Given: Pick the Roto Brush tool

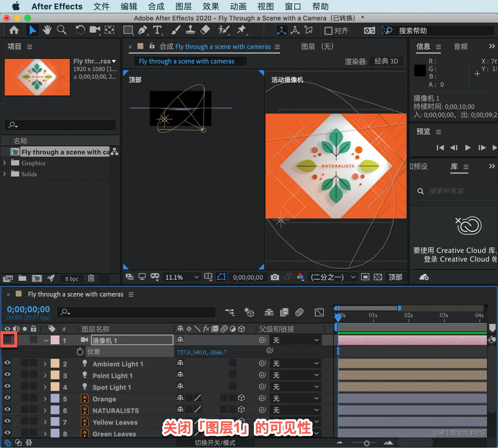Looking at the screenshot, I should tap(224, 30).
